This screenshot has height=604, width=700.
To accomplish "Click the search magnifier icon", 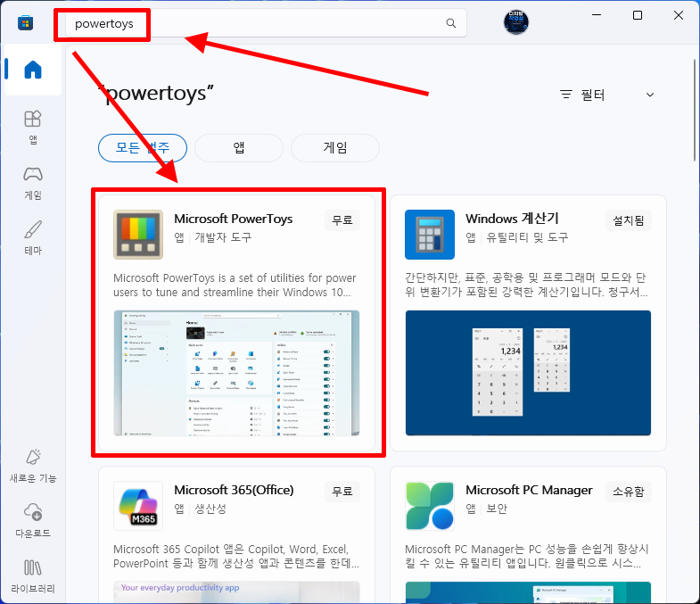I will [451, 23].
